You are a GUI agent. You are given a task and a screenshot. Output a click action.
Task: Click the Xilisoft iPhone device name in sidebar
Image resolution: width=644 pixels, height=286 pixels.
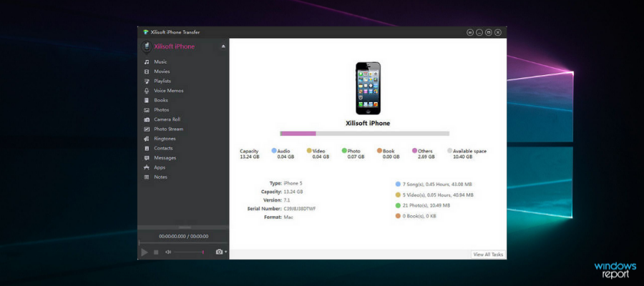point(175,46)
